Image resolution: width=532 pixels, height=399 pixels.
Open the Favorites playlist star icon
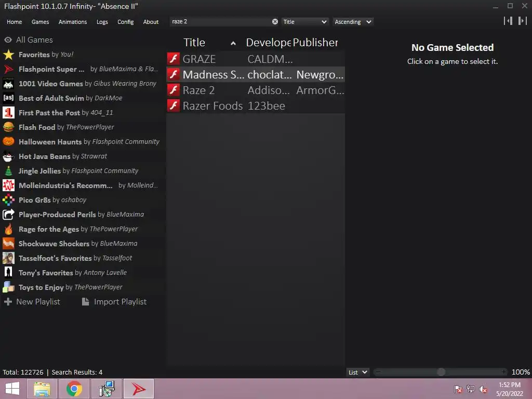8,55
